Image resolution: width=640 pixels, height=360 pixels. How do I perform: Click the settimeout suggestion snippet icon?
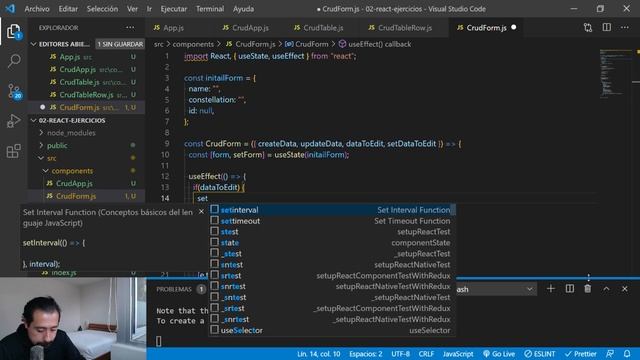(214, 220)
